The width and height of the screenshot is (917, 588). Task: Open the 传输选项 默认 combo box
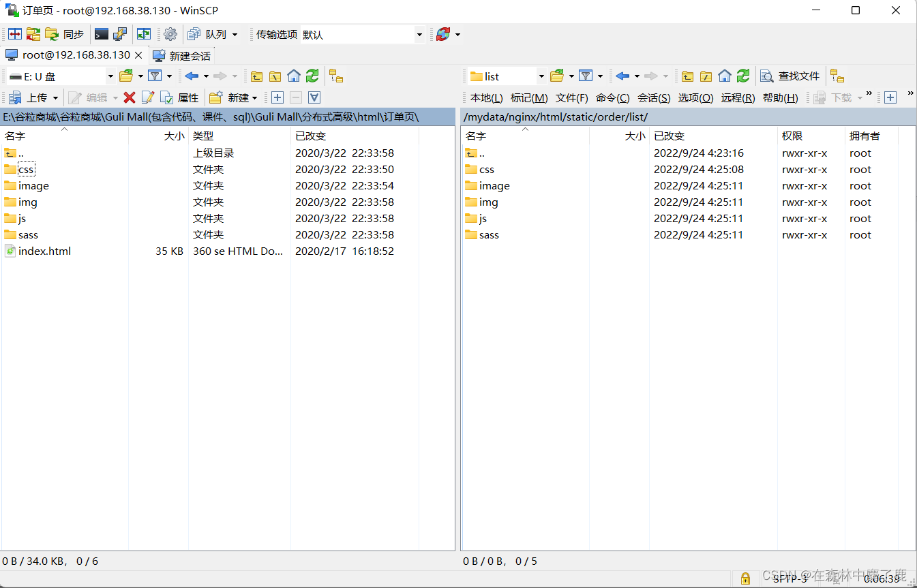tap(363, 34)
